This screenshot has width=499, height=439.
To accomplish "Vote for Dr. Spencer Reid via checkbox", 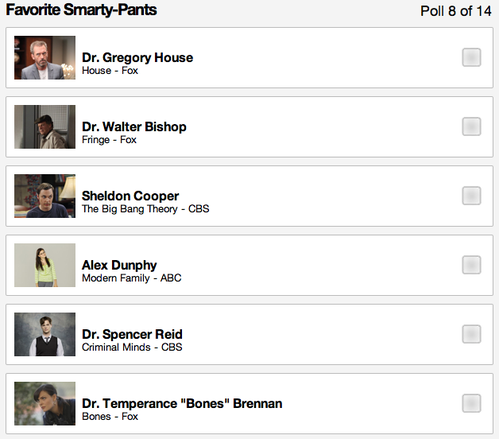I will 471,334.
